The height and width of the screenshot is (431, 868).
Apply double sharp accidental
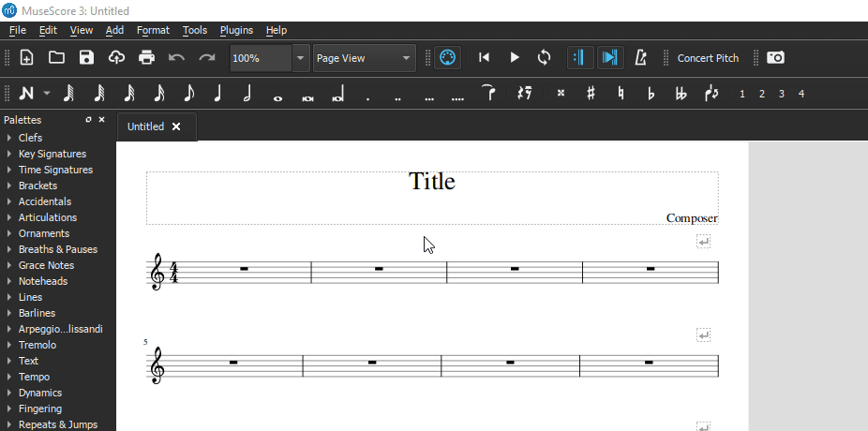click(x=561, y=94)
